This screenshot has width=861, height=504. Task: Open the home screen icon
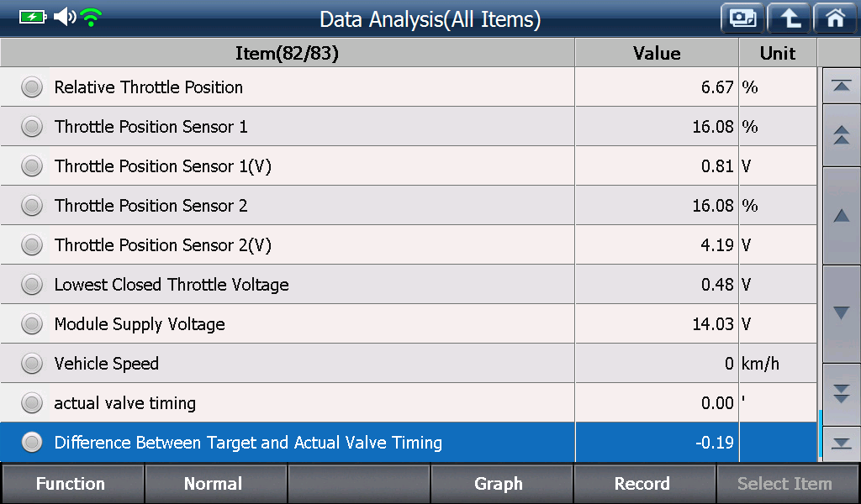point(835,18)
